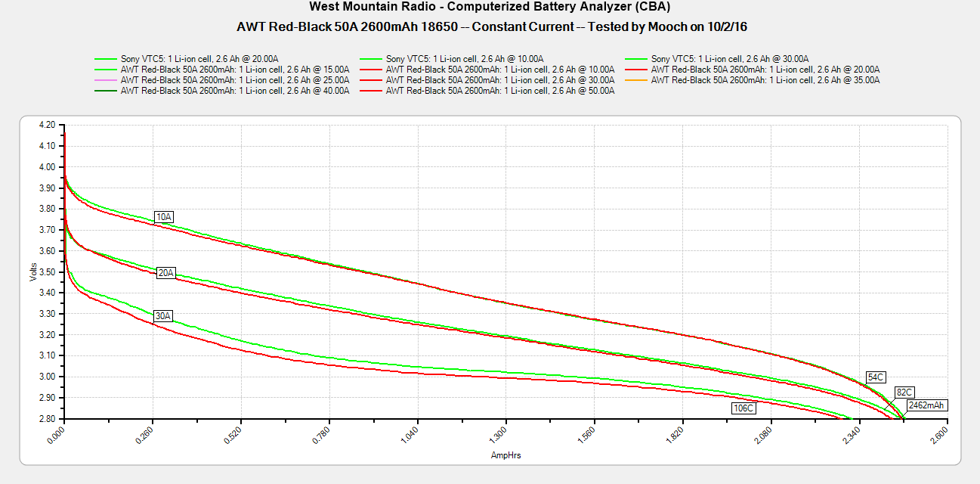Click green line swatch for Sony VTC5 @ 30.00A
Screen dimensions: 980x484
tap(637, 58)
